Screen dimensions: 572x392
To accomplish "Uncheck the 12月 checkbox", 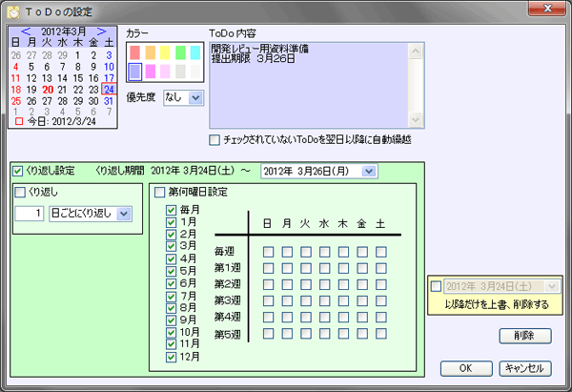I will click(171, 357).
